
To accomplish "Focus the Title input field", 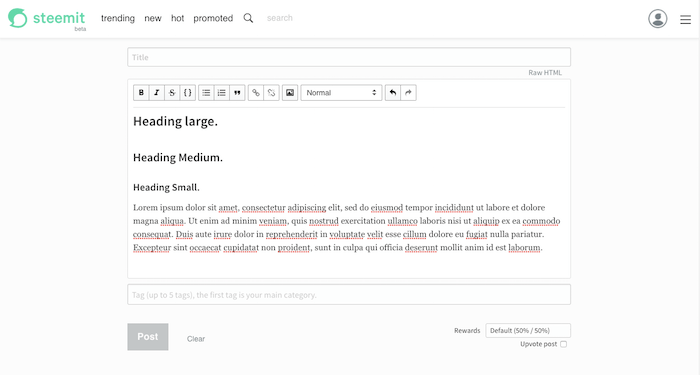I will [349, 57].
